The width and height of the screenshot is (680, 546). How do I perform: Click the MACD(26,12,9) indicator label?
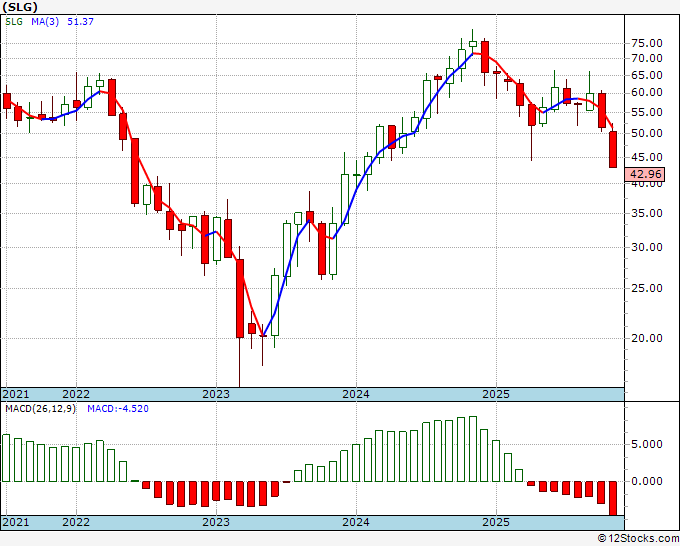pyautogui.click(x=40, y=409)
